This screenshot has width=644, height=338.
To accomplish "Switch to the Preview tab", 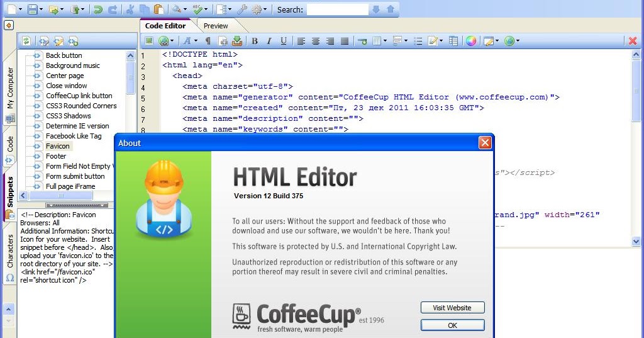I will click(216, 26).
